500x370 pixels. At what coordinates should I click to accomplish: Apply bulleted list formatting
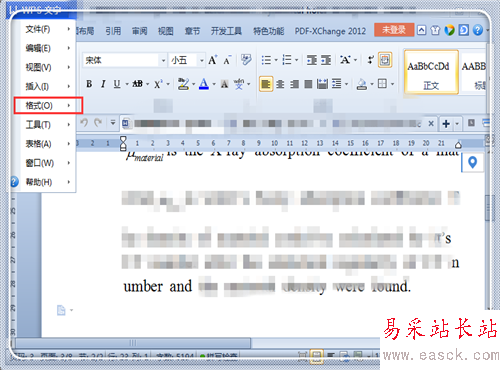tap(266, 60)
